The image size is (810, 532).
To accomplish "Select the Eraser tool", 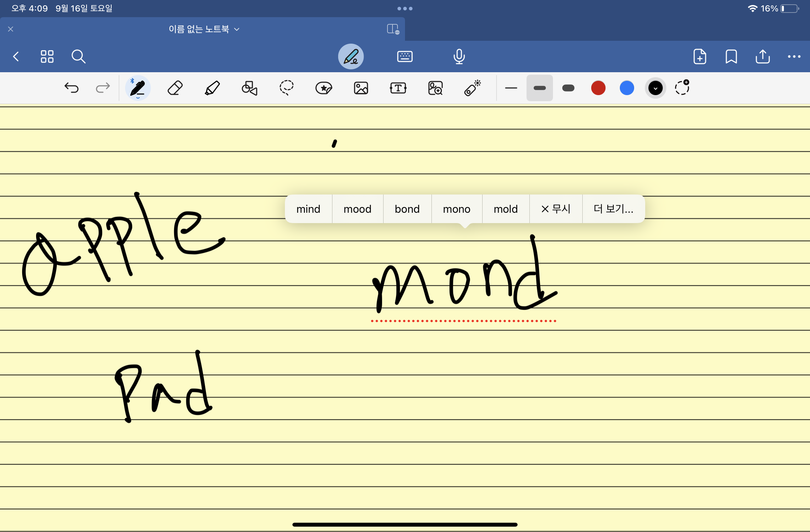I will pyautogui.click(x=175, y=88).
